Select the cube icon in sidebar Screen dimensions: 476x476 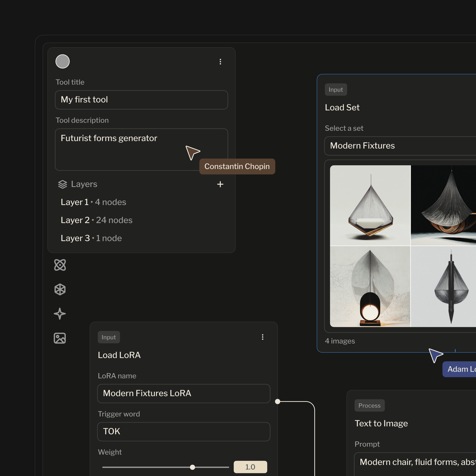pyautogui.click(x=60, y=289)
